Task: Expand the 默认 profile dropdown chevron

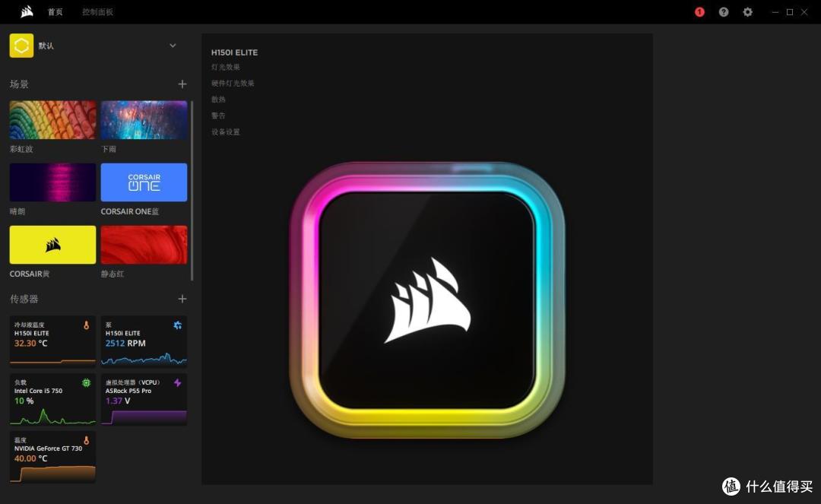Action: pos(173,46)
